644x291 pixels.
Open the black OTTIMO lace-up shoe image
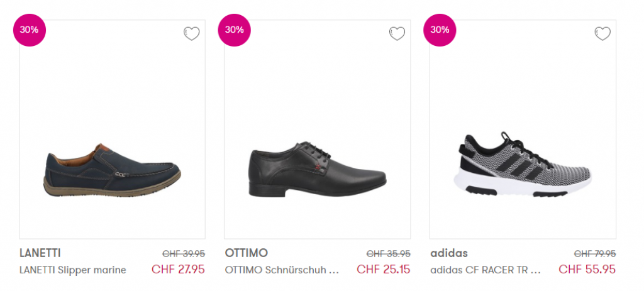317,170
